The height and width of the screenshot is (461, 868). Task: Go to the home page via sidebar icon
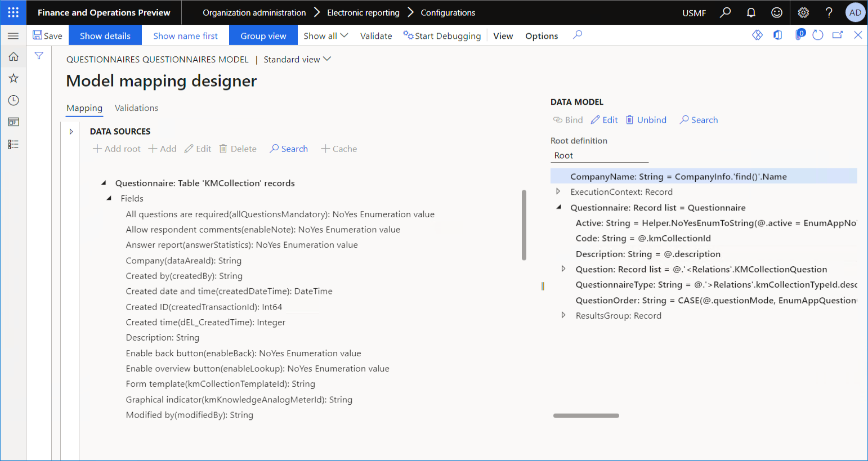(x=12, y=56)
